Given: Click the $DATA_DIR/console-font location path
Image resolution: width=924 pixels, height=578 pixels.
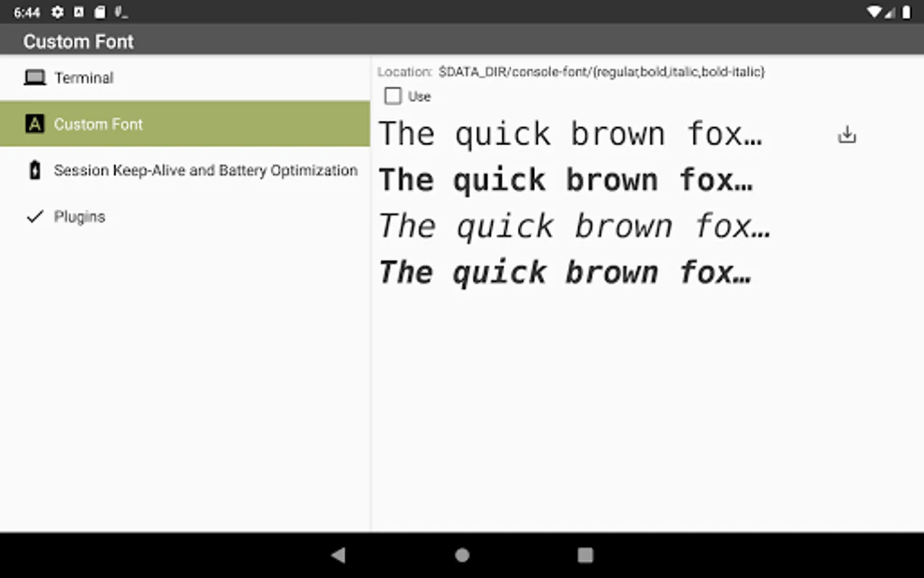Looking at the screenshot, I should coord(601,72).
